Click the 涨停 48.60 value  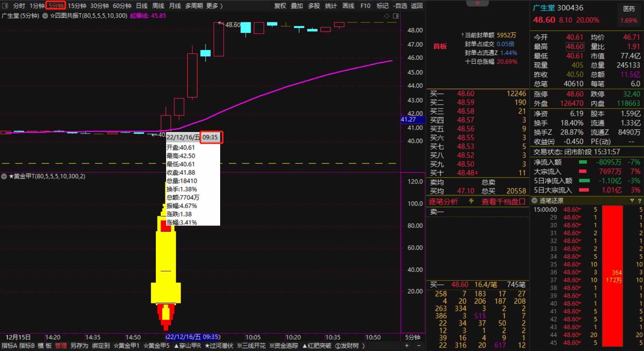tap(575, 94)
